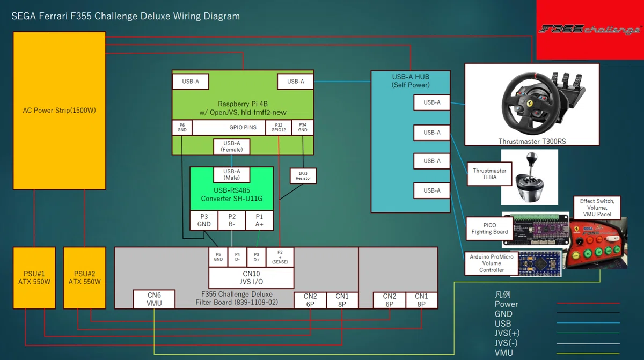Click the VMU legend label
This screenshot has height=360, width=644.
[504, 352]
